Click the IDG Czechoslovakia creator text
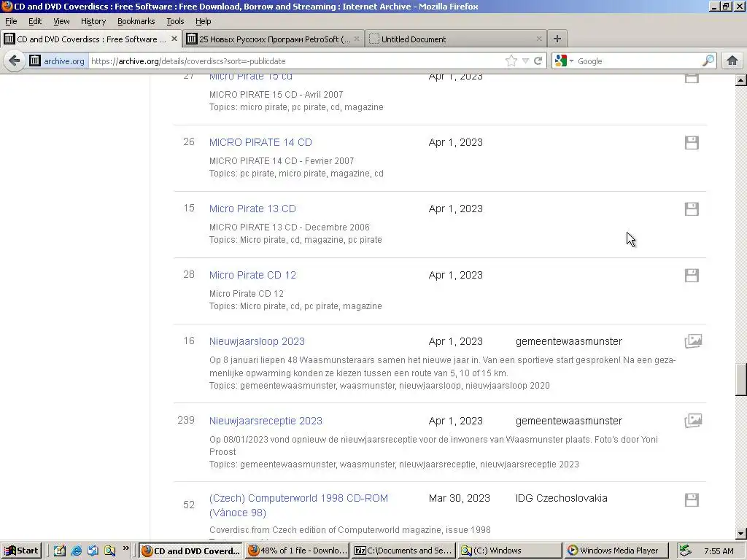 tap(561, 498)
